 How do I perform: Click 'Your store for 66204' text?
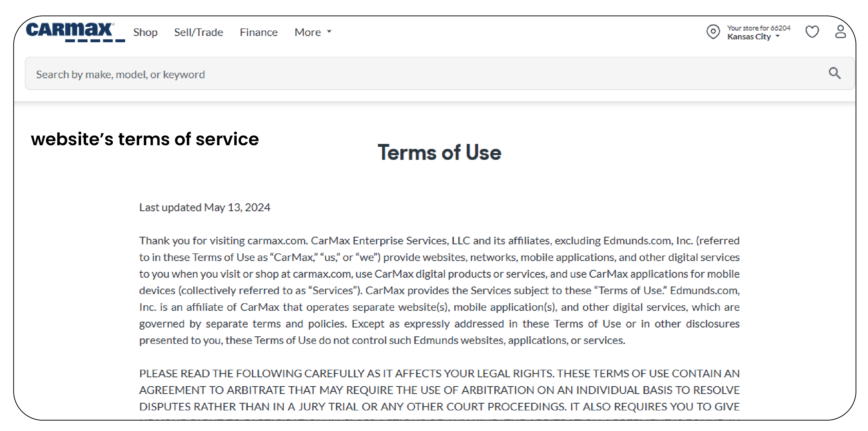(759, 28)
